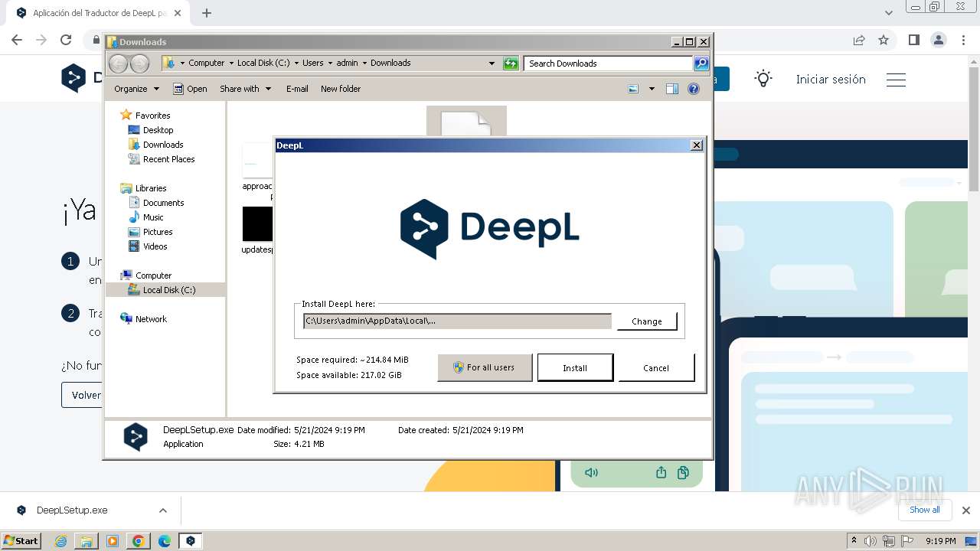Click Install in the DeepL installer

[575, 367]
